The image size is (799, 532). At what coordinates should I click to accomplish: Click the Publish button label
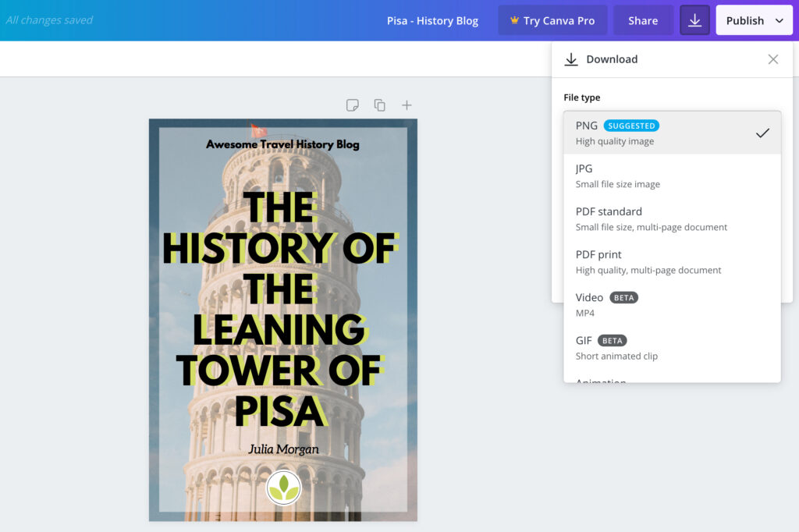tap(745, 21)
